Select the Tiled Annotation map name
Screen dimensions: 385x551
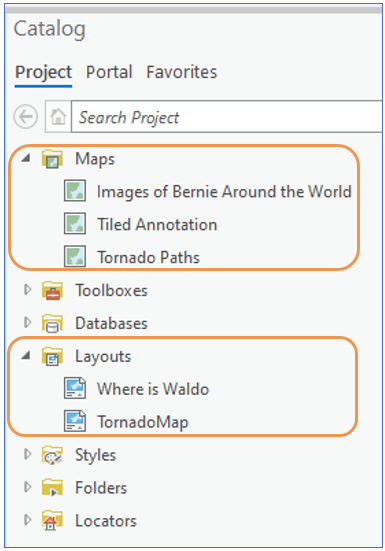pyautogui.click(x=157, y=225)
